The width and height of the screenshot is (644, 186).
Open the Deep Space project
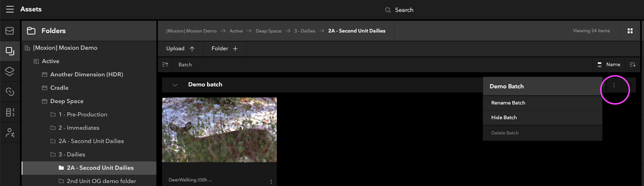pyautogui.click(x=67, y=101)
